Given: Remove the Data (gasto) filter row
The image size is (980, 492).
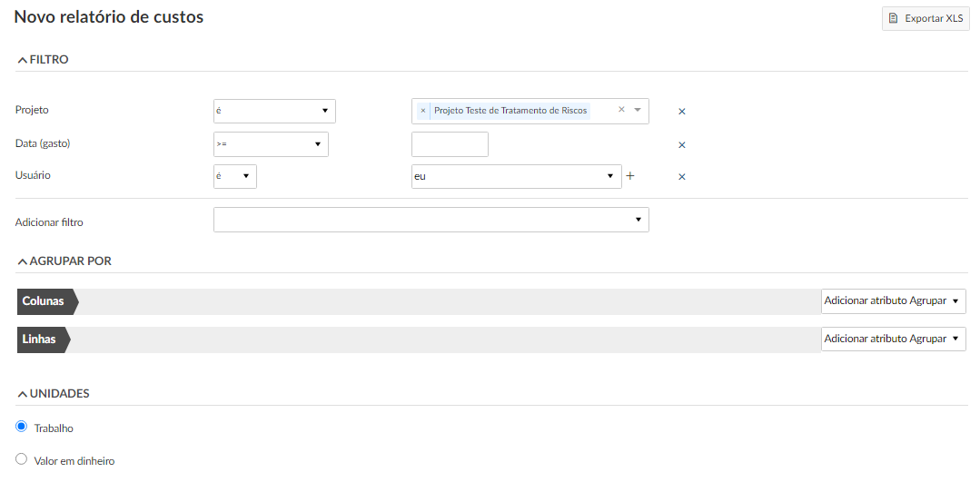Looking at the screenshot, I should pyautogui.click(x=682, y=145).
